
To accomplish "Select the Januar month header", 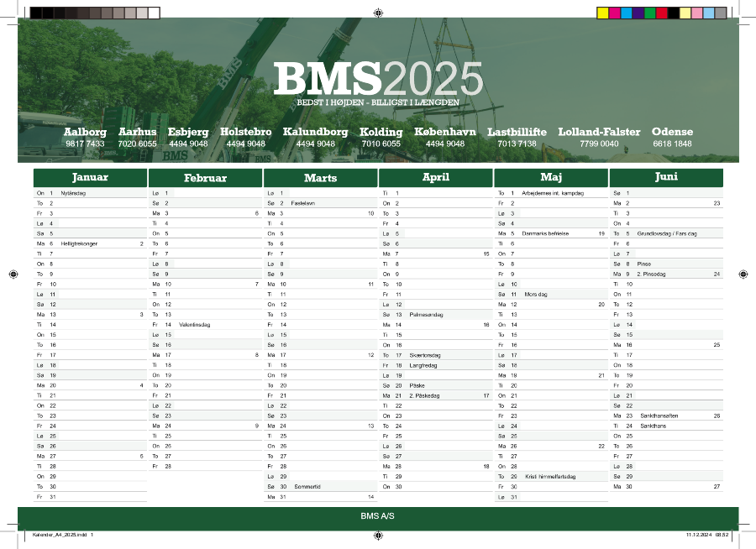I will click(90, 177).
